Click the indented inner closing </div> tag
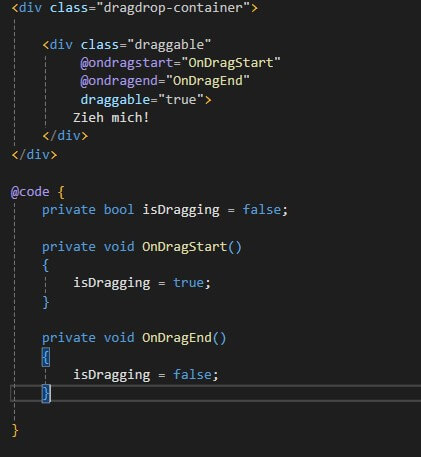The image size is (421, 457). [65, 136]
